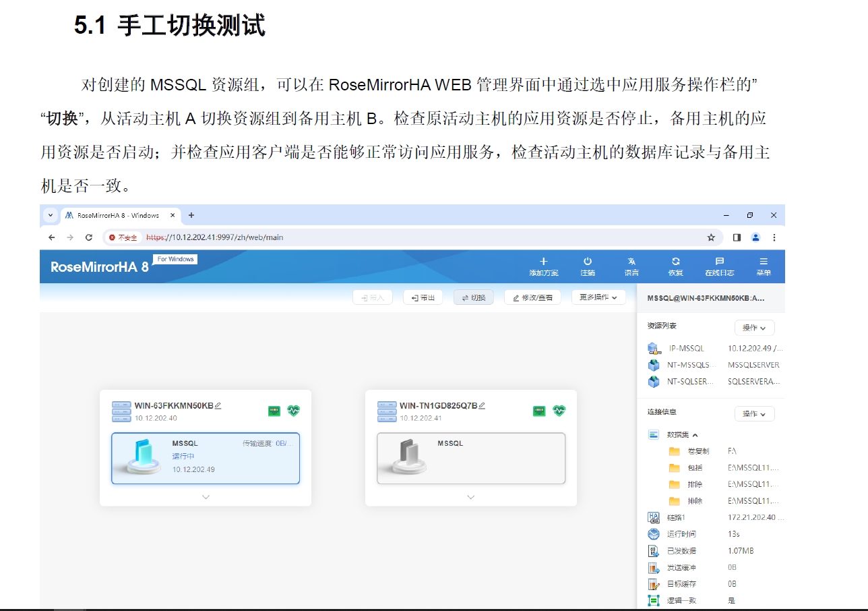Open 操作 dropdown in 连接信息 section
868x611 pixels.
(x=754, y=413)
